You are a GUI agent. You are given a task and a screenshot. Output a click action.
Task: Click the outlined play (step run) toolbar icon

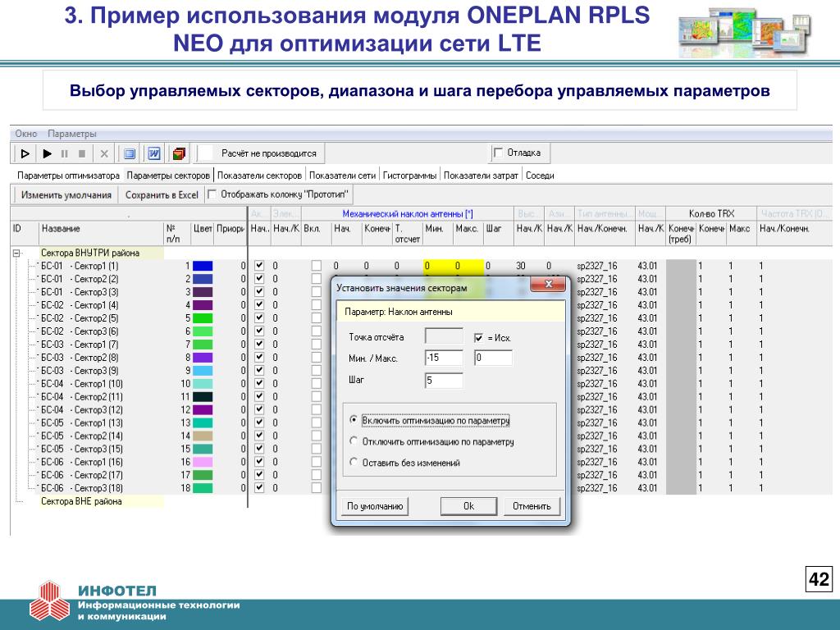(25, 153)
